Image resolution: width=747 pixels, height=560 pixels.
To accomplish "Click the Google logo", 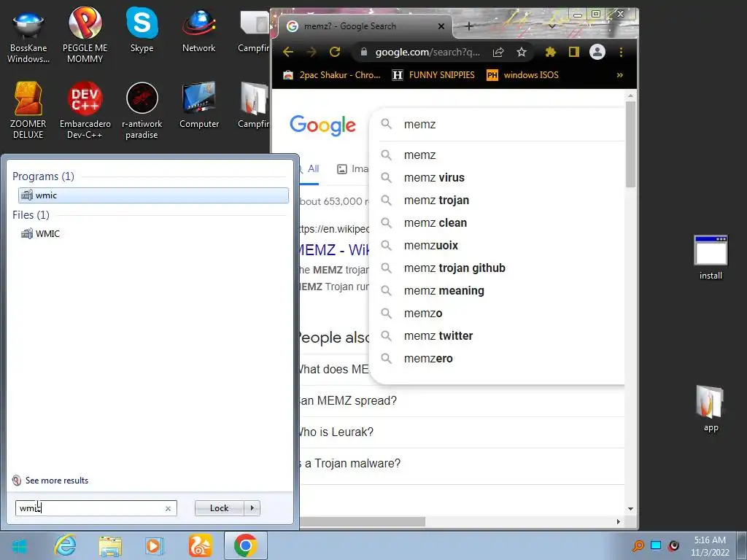I will pos(322,125).
